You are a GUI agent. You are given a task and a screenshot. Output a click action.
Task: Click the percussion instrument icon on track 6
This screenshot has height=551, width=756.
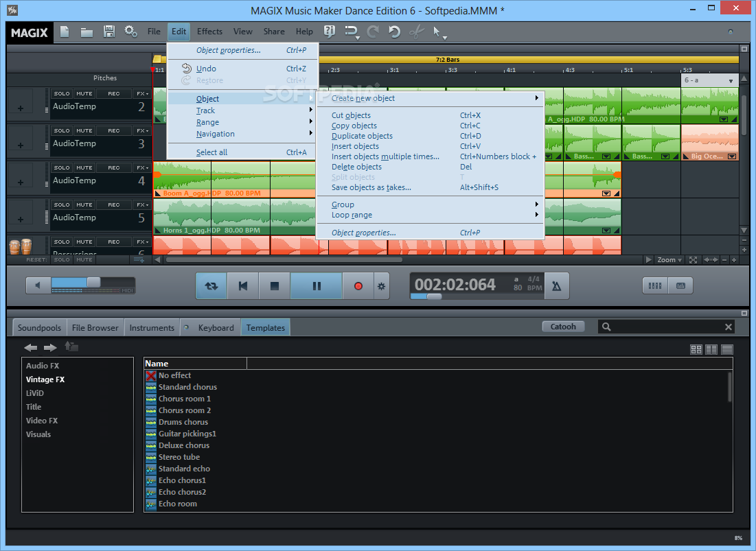pyautogui.click(x=20, y=246)
